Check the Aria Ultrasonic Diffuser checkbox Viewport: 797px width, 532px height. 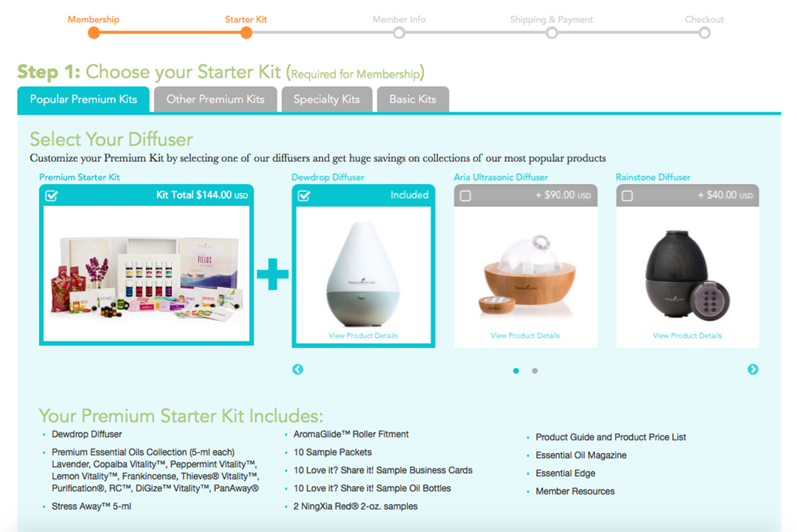click(x=466, y=196)
